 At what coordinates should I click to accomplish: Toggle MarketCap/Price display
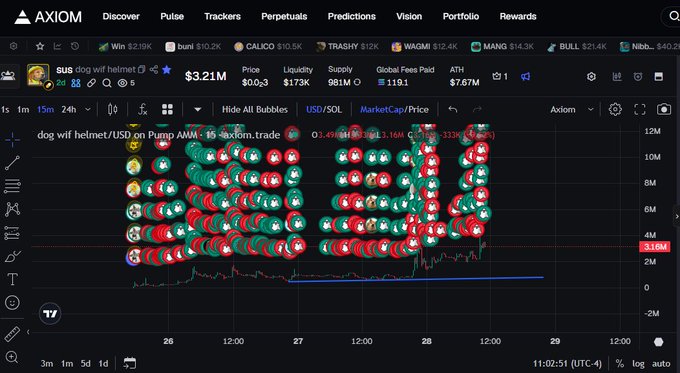click(x=394, y=110)
